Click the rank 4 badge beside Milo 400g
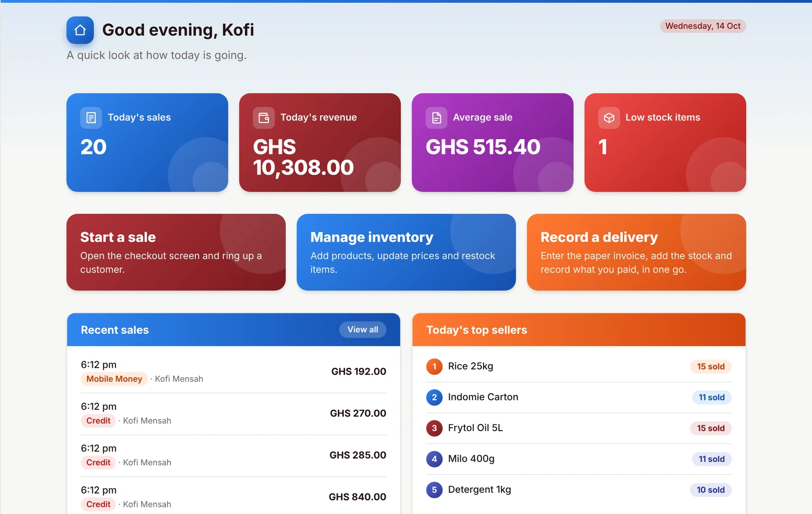The height and width of the screenshot is (514, 812). [434, 459]
